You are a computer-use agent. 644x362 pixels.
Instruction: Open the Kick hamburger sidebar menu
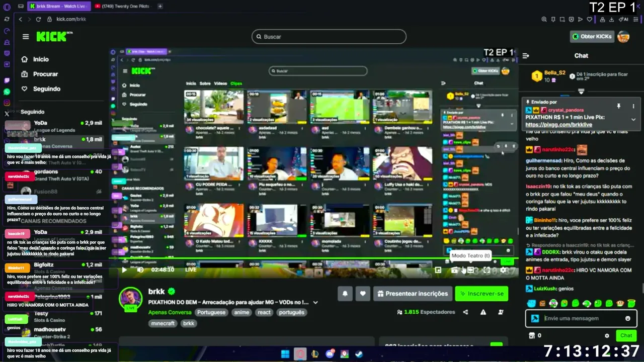[x=26, y=37]
